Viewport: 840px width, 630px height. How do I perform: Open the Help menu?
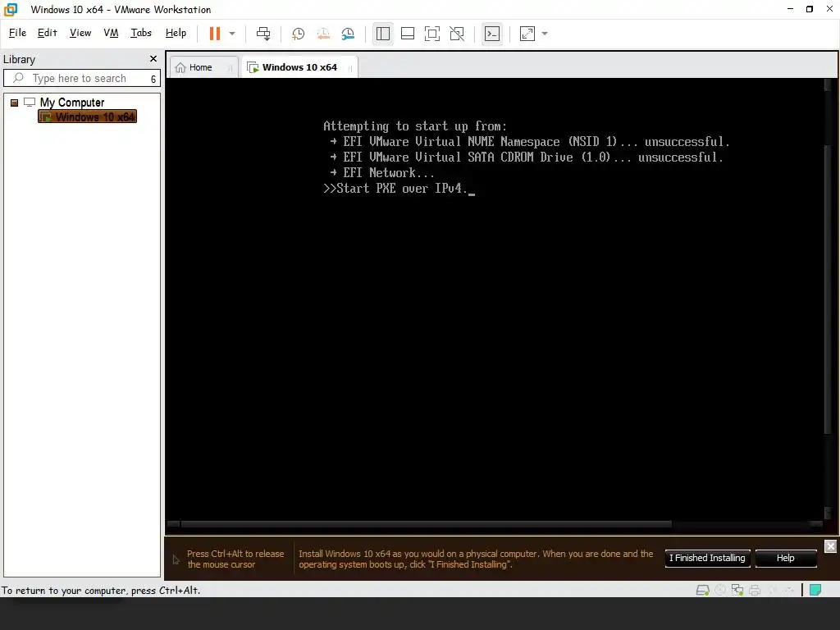tap(176, 33)
